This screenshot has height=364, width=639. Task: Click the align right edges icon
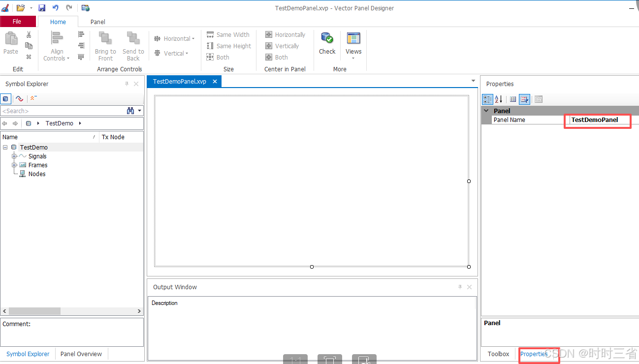81,46
